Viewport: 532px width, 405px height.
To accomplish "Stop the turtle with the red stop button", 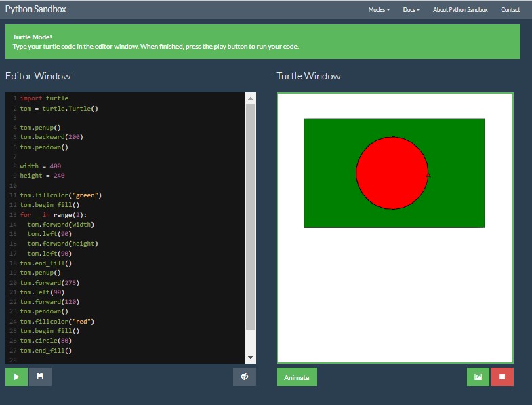I will [502, 377].
